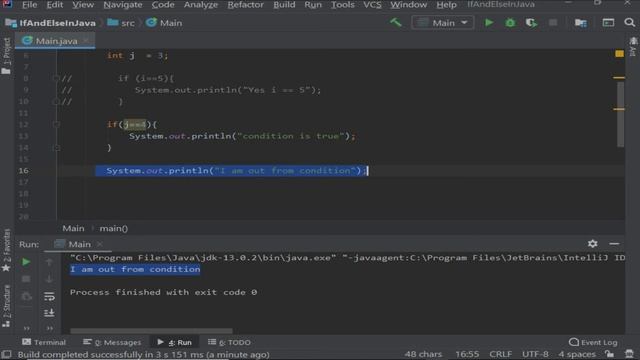Click the stop process icon in toolbar
The height and width of the screenshot is (360, 640).
553,23
